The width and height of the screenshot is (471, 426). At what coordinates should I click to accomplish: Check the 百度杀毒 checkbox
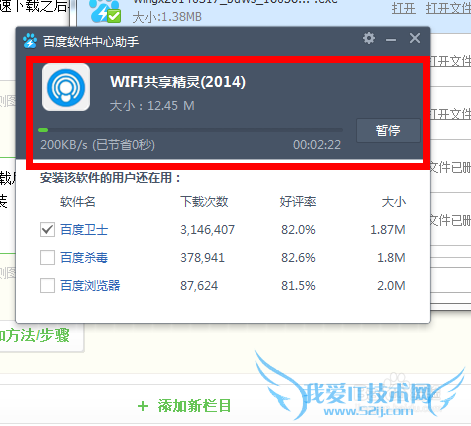pos(47,258)
